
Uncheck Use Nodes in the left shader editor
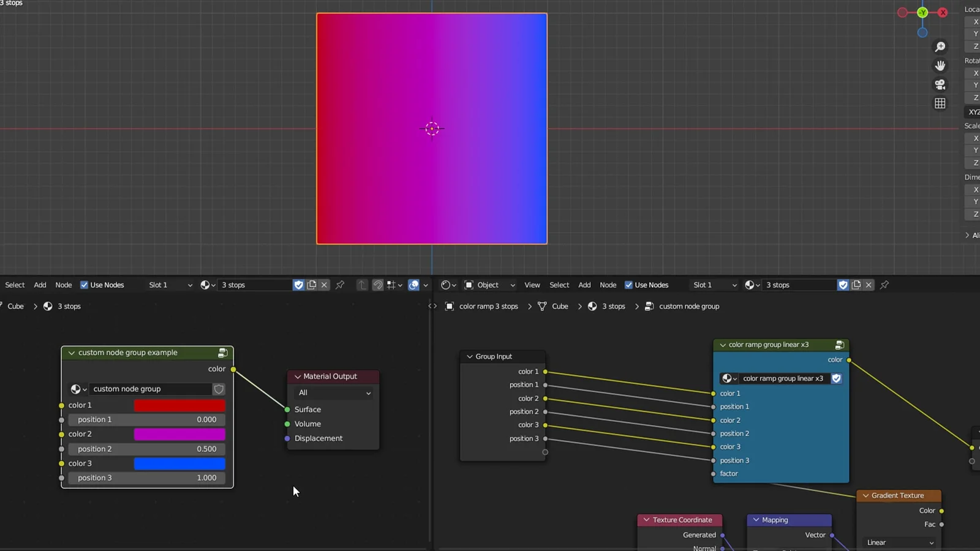pos(84,285)
